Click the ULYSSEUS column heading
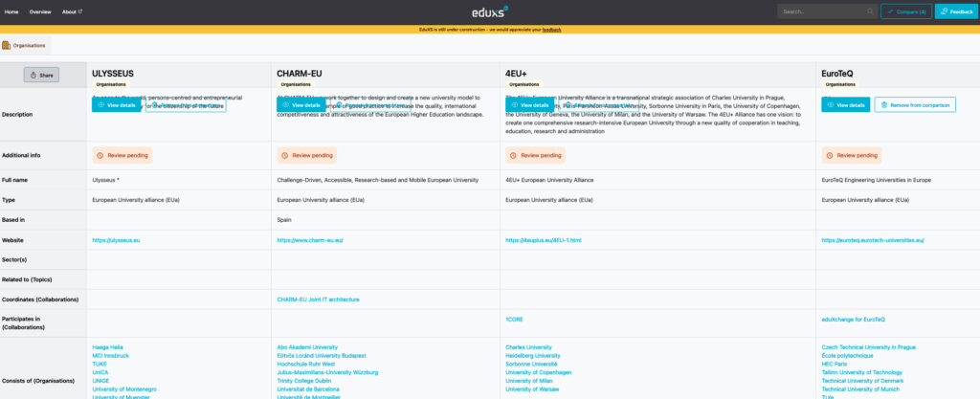Image resolution: width=980 pixels, height=399 pixels. click(x=113, y=73)
